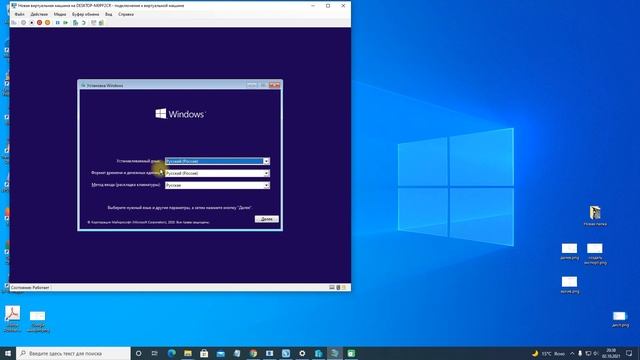Revert the VM using the curved-arrow icon
The height and width of the screenshot is (360, 640).
tap(84, 23)
